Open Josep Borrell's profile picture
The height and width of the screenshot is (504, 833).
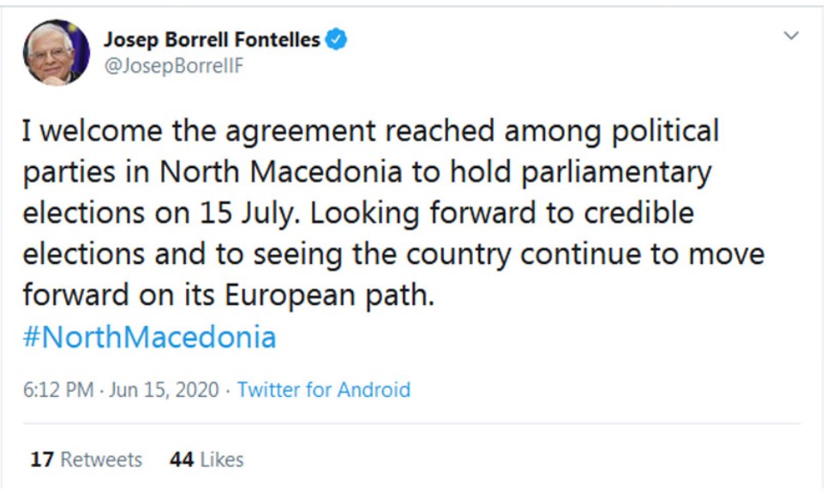tap(57, 52)
